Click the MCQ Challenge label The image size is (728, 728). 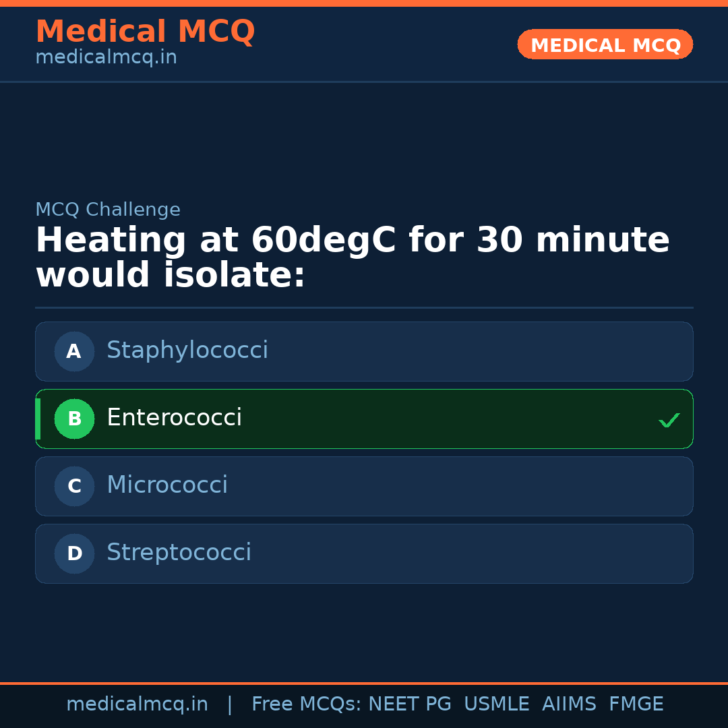point(108,210)
